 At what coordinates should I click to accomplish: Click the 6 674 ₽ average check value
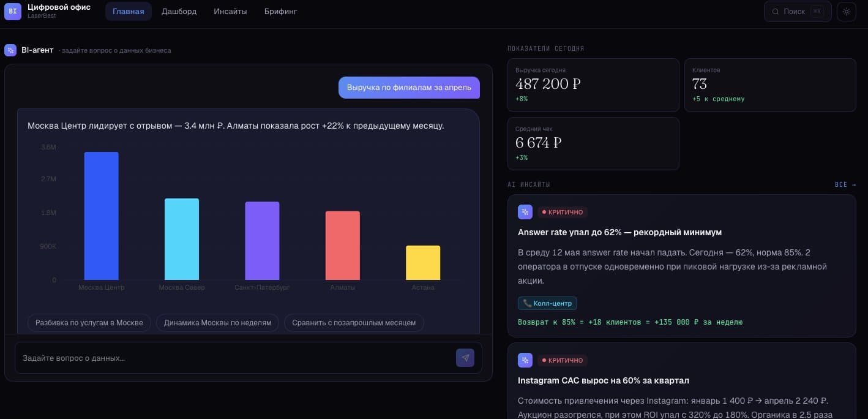539,143
